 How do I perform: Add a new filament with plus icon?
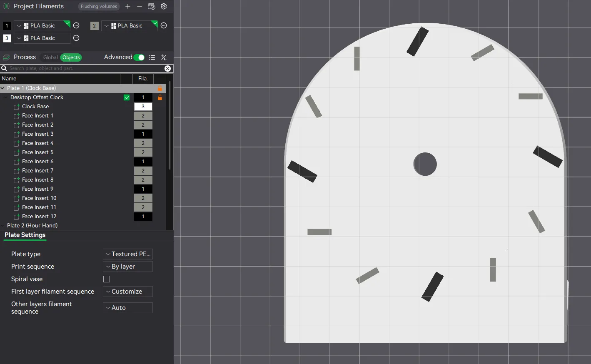(128, 6)
